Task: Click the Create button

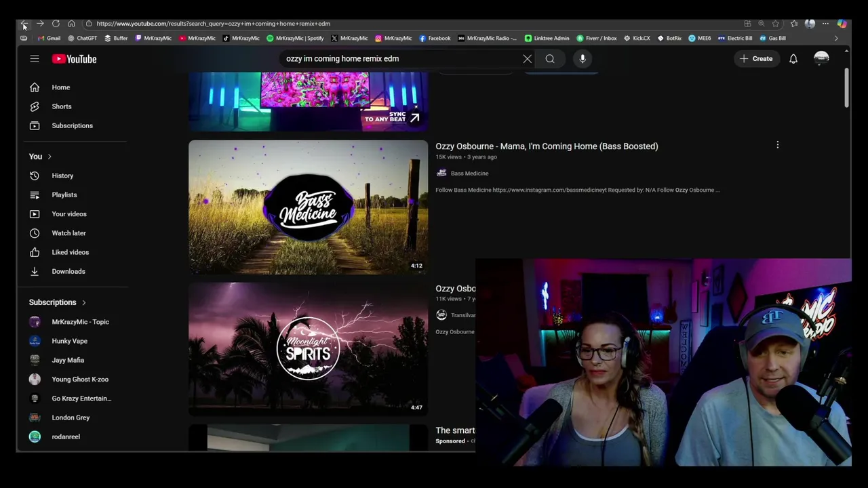Action: coord(756,59)
